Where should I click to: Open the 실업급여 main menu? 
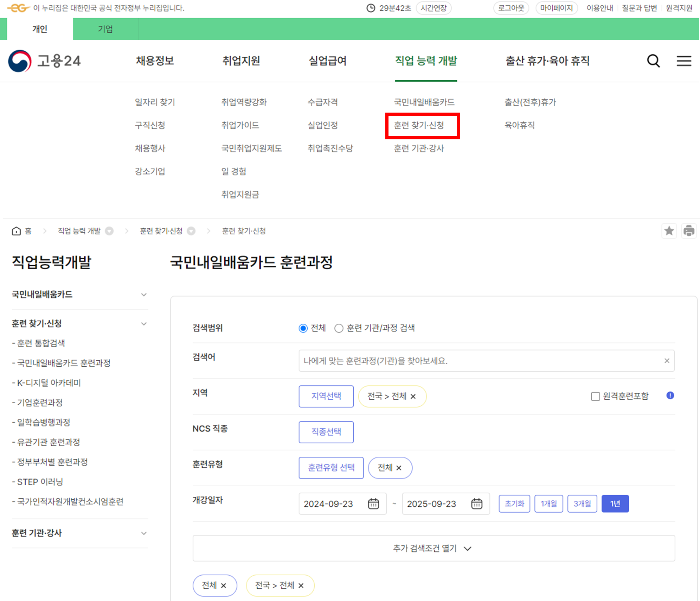327,61
